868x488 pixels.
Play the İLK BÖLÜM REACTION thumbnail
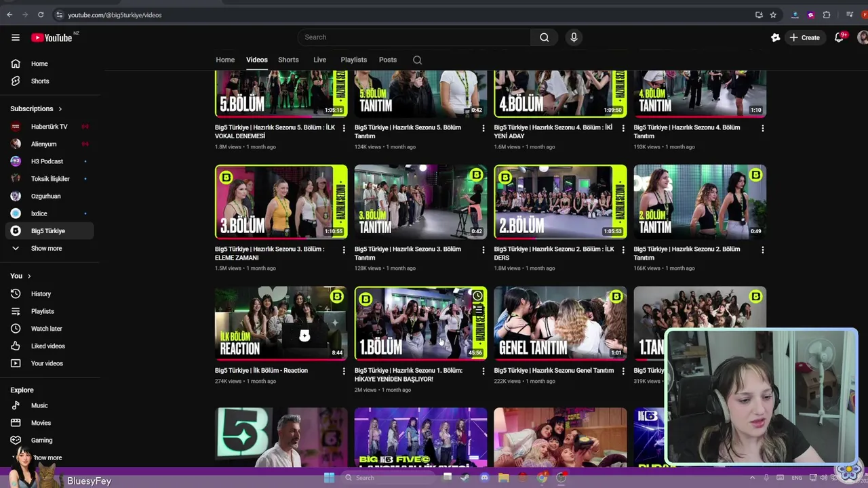pyautogui.click(x=281, y=323)
